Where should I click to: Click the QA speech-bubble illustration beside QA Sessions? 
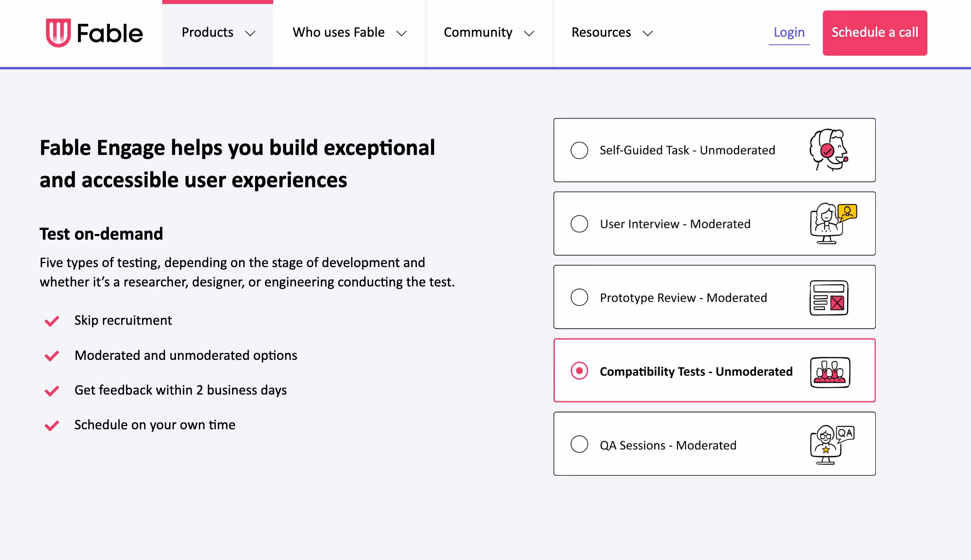[831, 444]
